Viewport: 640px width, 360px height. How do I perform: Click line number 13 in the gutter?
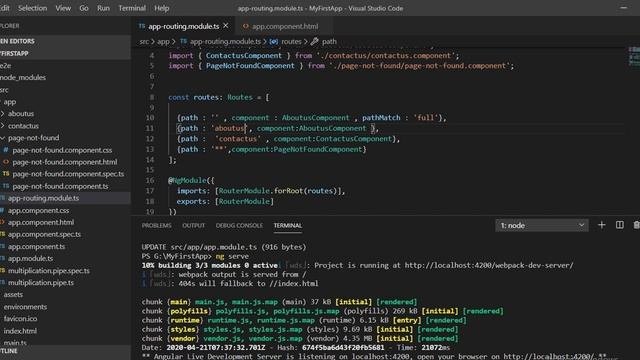150,149
